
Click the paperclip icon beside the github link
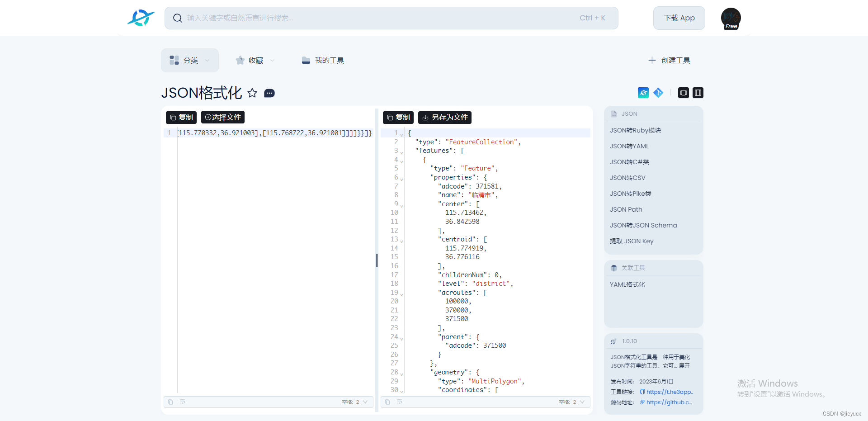pos(642,402)
